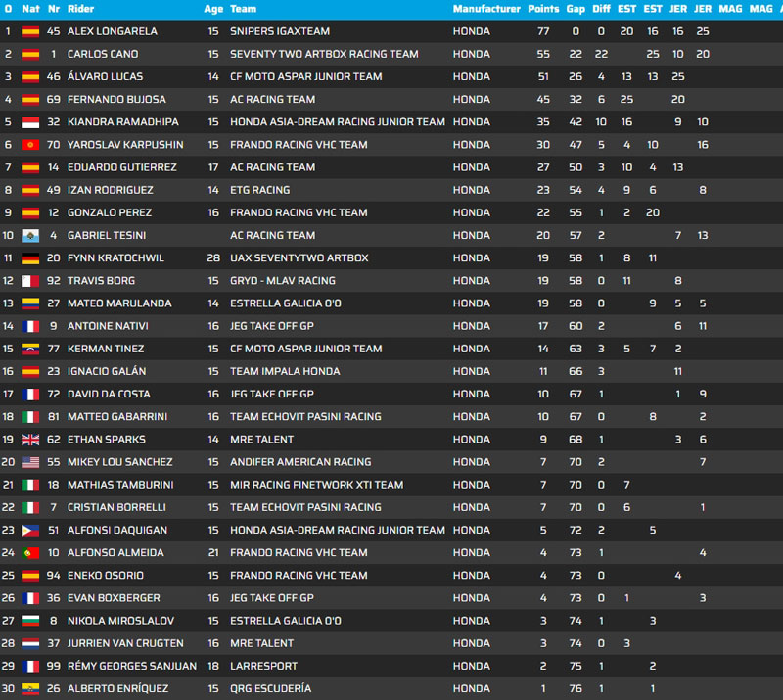
Task: Click the Gap column header
Action: pos(576,9)
